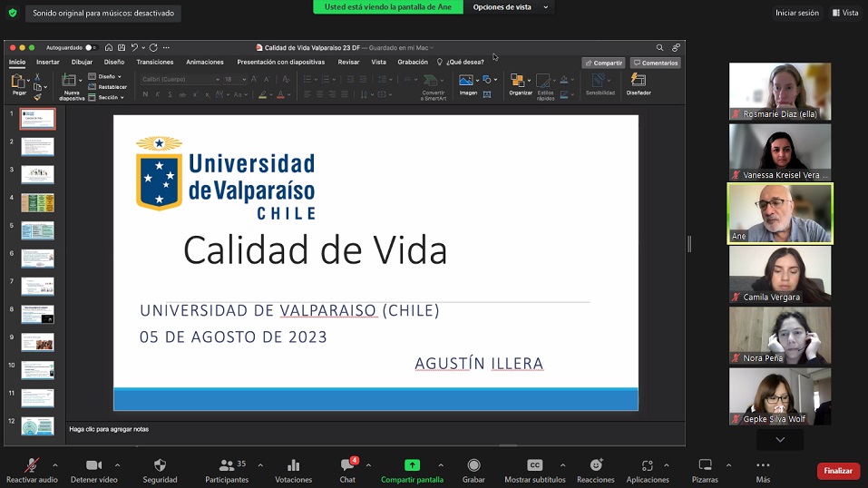The width and height of the screenshot is (868, 488).
Task: Click the Imagen insert picture icon
Action: pyautogui.click(x=466, y=81)
